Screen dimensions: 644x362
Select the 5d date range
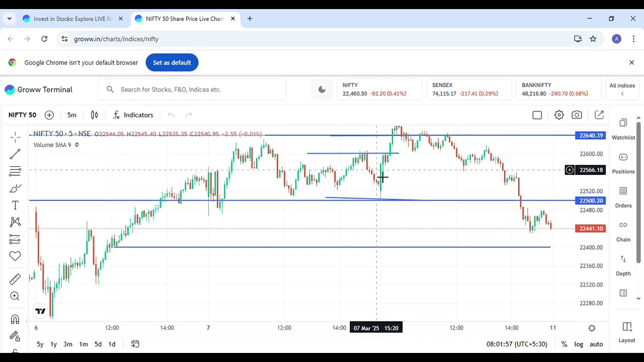tap(98, 344)
